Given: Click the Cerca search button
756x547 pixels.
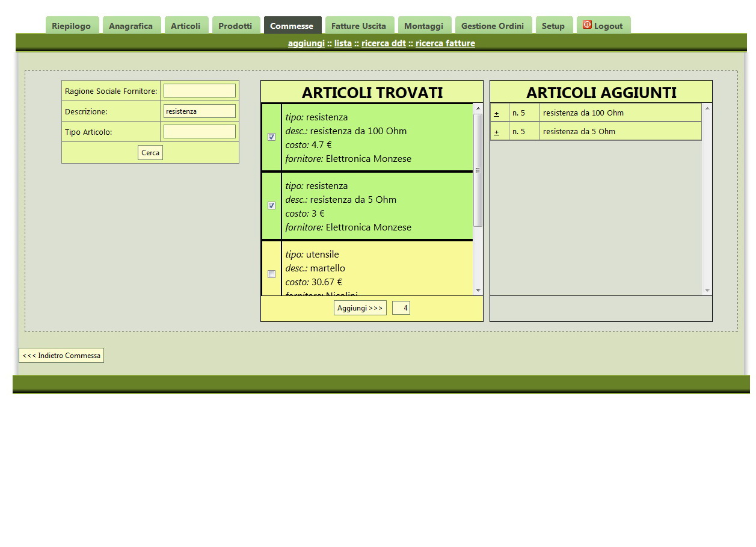Looking at the screenshot, I should click(x=150, y=152).
